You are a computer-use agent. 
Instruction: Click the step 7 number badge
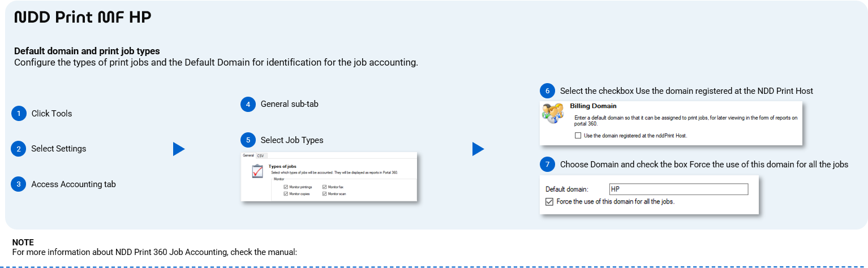point(547,165)
